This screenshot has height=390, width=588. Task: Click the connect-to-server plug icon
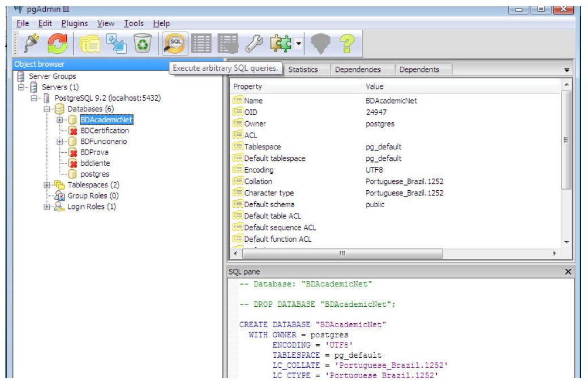tap(32, 44)
